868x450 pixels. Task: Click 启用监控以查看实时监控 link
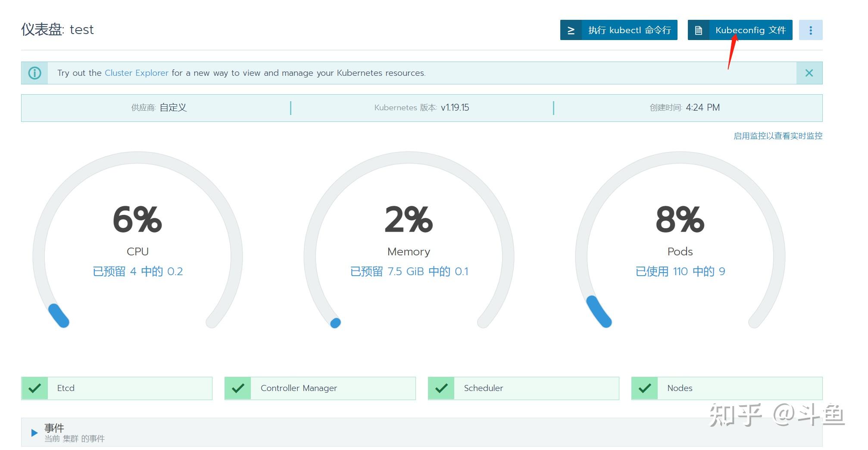pos(778,136)
